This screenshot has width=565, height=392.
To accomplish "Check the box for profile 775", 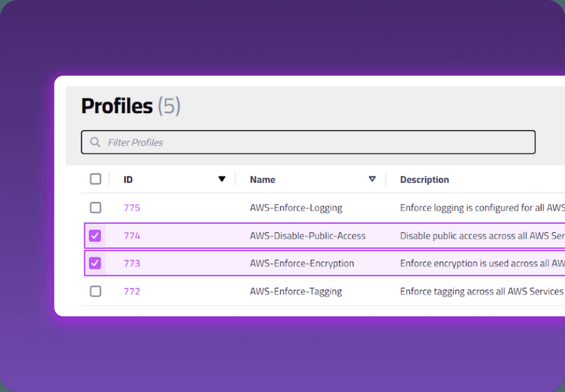I will point(95,208).
